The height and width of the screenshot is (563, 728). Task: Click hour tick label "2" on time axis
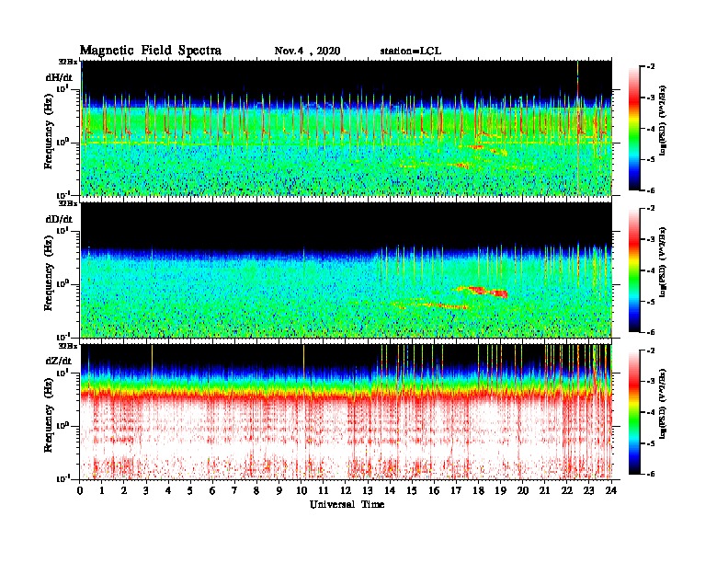[x=124, y=490]
